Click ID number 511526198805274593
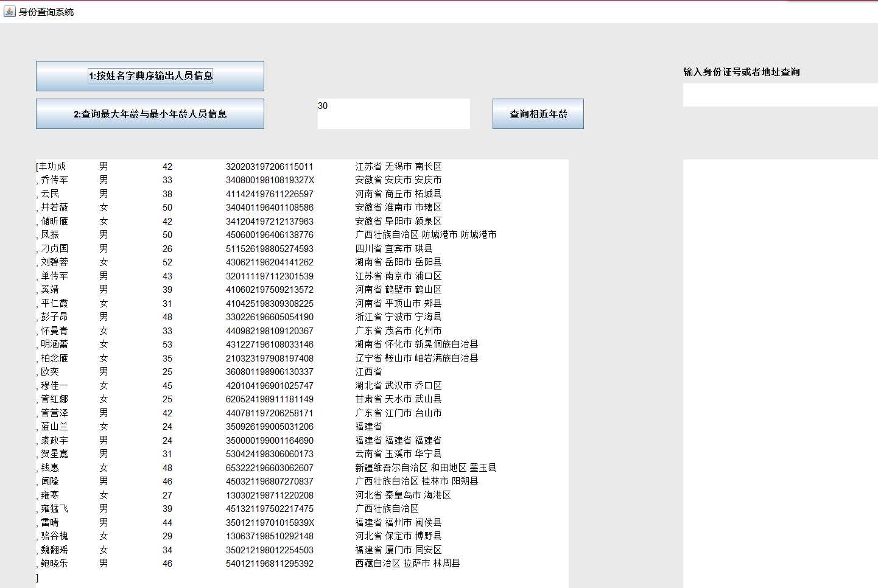Viewport: 878px width, 588px height. 270,248
